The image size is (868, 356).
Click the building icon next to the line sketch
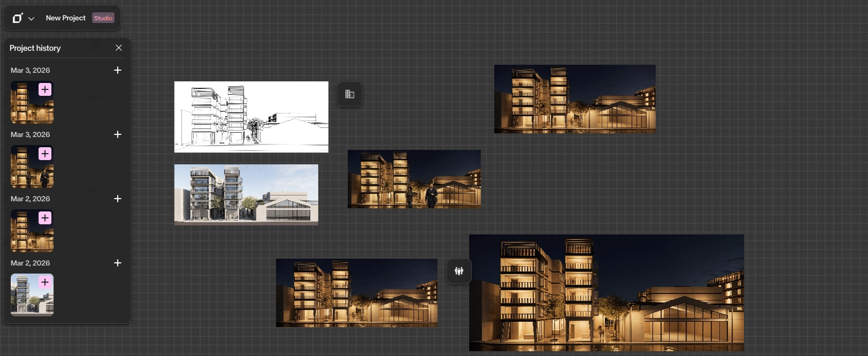point(350,94)
